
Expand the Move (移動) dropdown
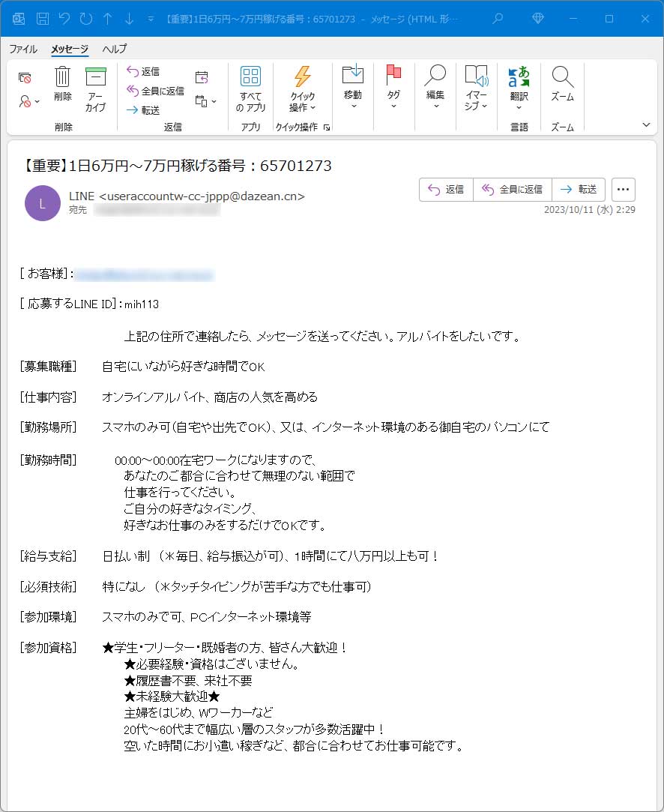point(352,88)
